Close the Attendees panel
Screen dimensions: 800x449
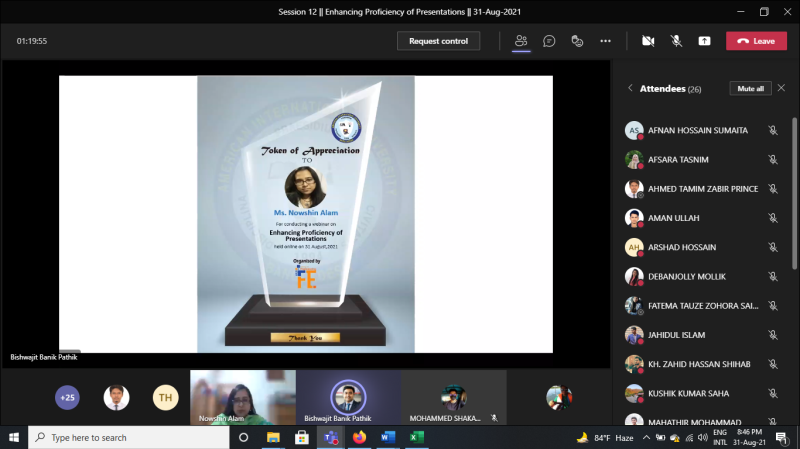pyautogui.click(x=781, y=88)
